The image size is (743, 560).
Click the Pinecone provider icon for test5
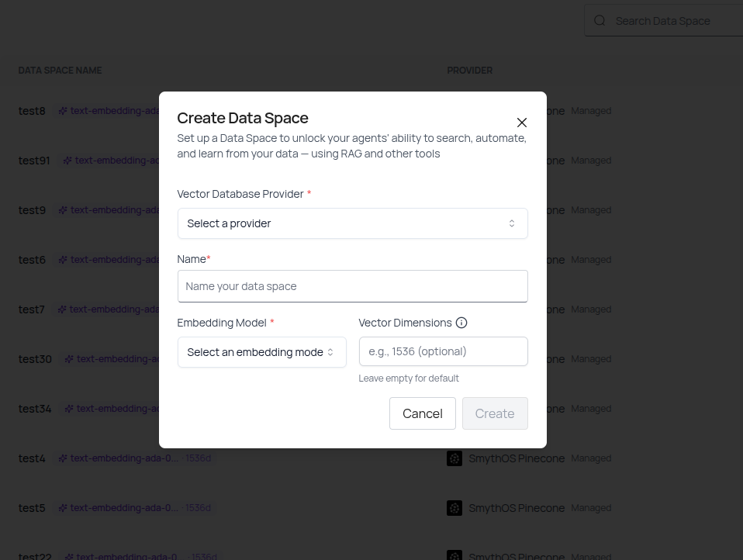(454, 508)
